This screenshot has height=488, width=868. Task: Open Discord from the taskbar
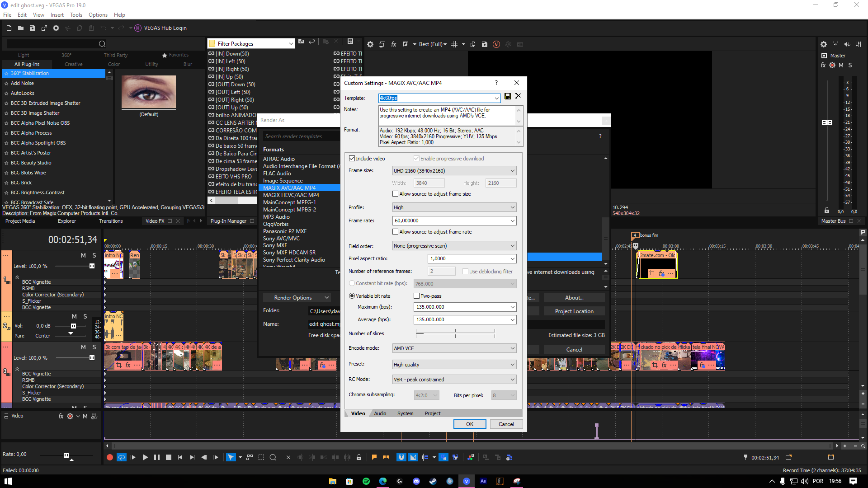[x=416, y=481]
